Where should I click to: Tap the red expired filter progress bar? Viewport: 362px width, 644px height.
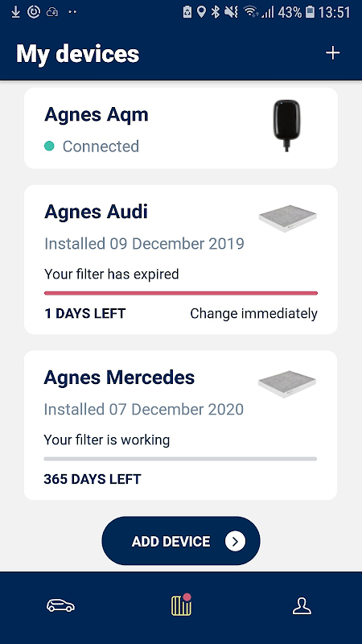tap(181, 293)
